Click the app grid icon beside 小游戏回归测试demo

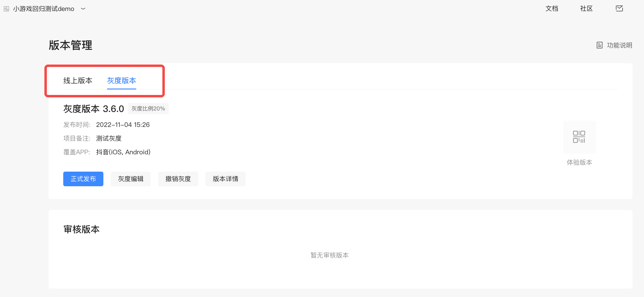[x=6, y=9]
